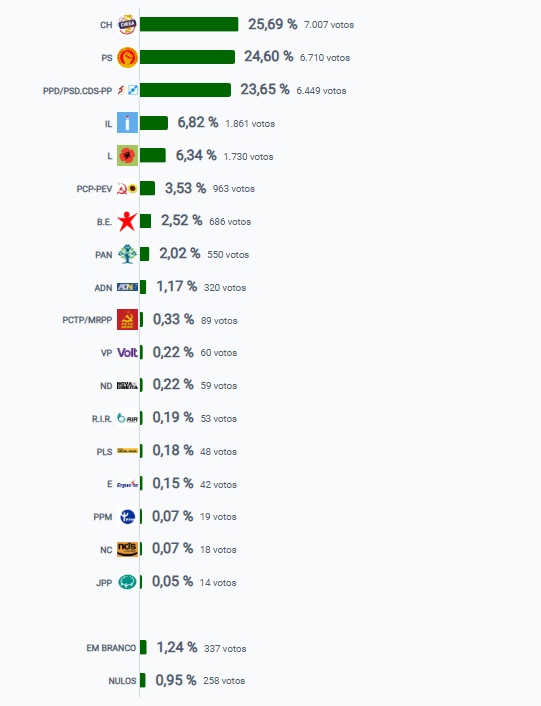Click the CH green result bar
Screen dimensions: 541x706
click(189, 24)
